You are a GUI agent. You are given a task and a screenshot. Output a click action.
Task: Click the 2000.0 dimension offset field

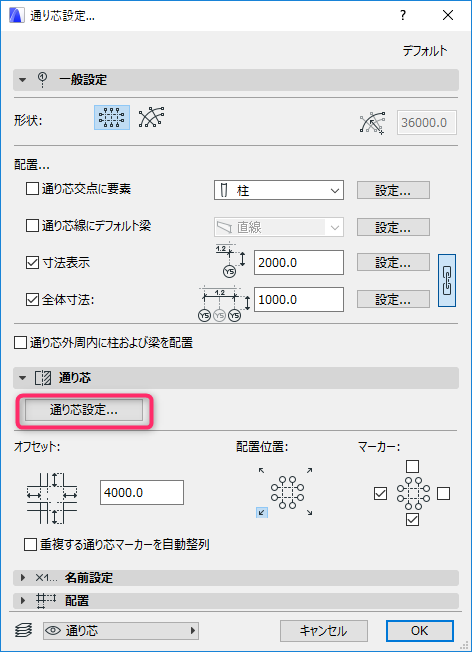[299, 262]
